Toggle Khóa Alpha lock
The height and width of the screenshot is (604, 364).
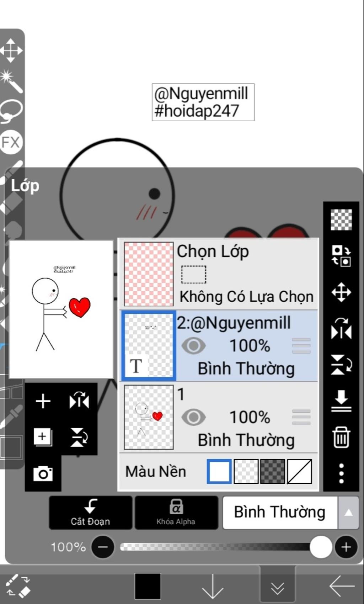point(176,513)
